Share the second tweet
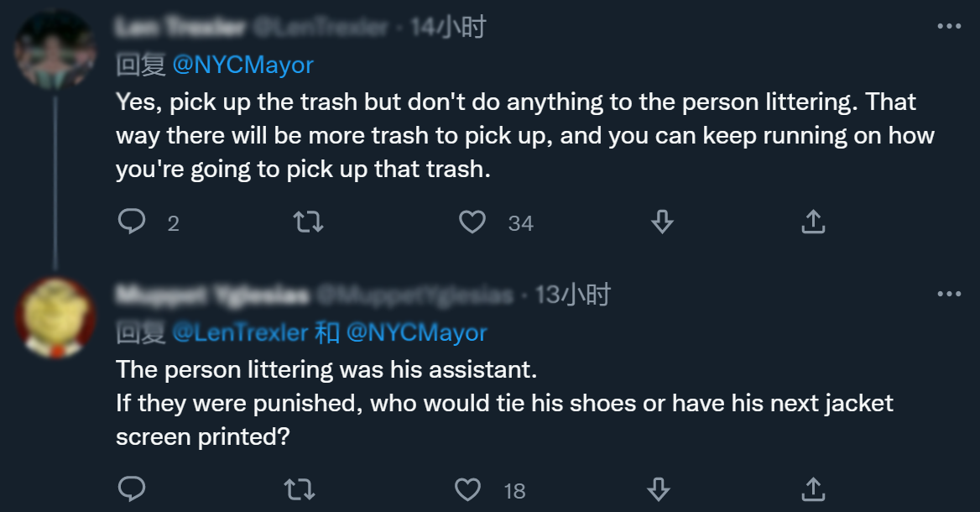980x512 pixels. (x=811, y=488)
